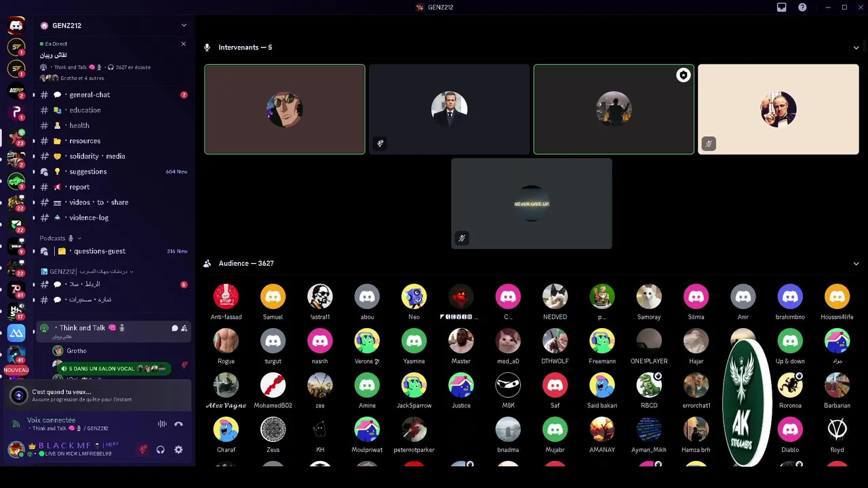The image size is (868, 488).
Task: Click voice connection signal icon
Action: (16, 424)
